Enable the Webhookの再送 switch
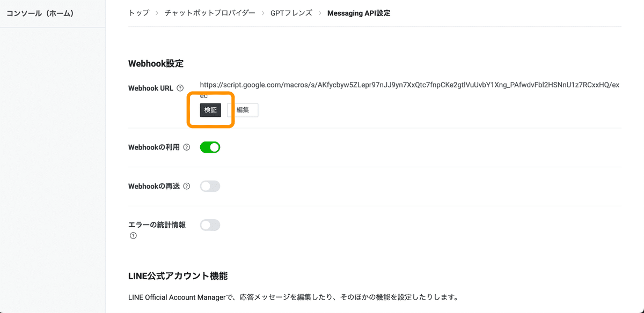644x313 pixels. tap(210, 187)
